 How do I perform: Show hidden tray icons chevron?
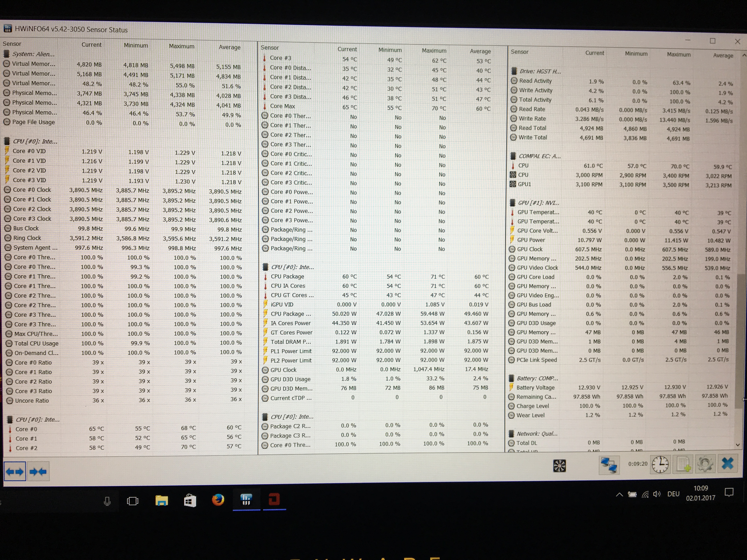pos(619,494)
